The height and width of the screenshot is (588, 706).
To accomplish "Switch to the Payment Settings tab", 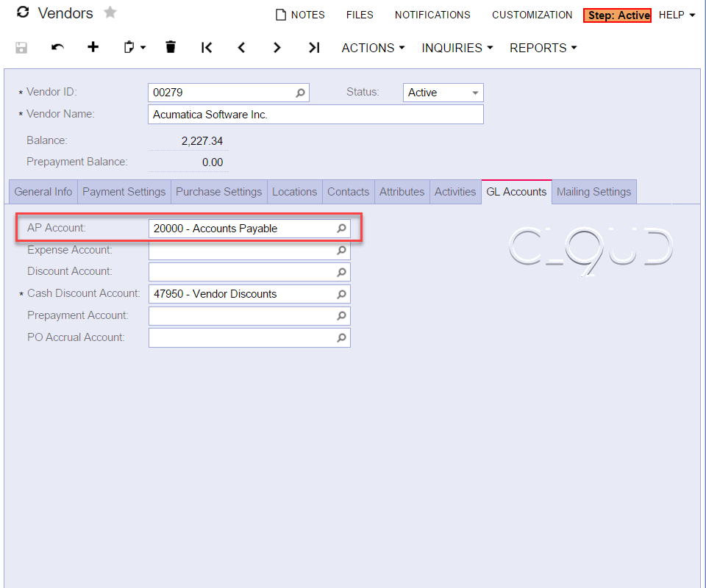I will [124, 192].
